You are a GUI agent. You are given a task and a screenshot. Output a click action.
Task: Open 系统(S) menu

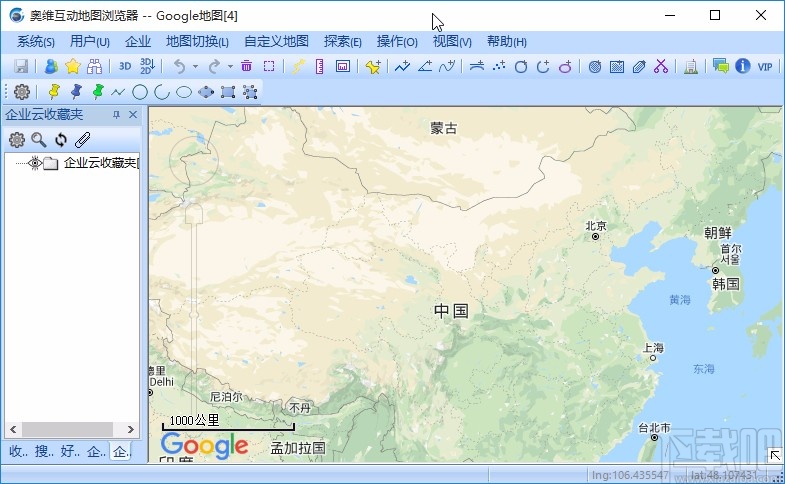(x=36, y=42)
